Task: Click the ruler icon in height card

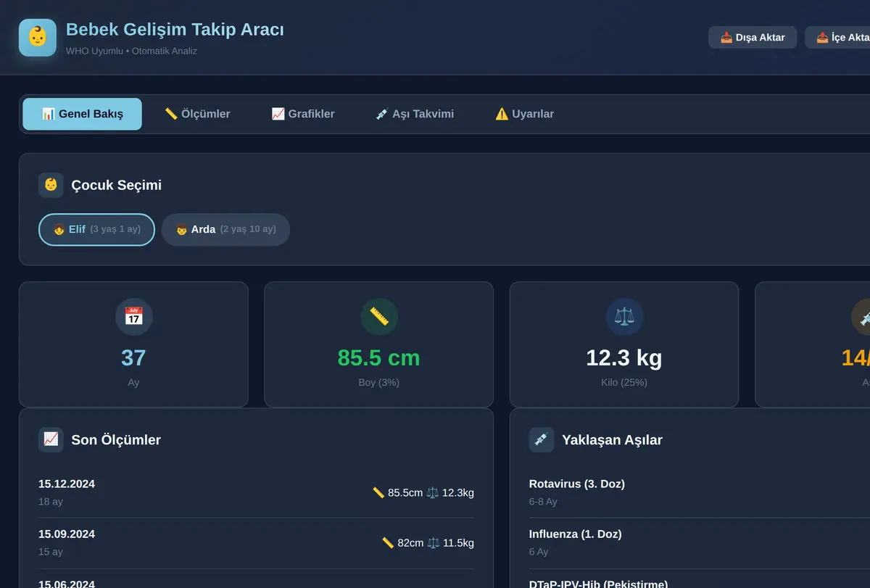Action: click(x=379, y=317)
